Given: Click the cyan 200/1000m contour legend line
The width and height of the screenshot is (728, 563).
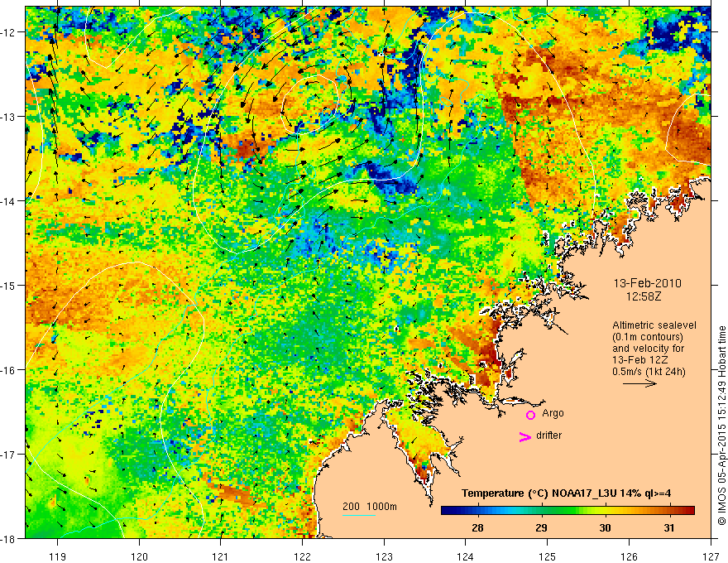Looking at the screenshot, I should (359, 516).
